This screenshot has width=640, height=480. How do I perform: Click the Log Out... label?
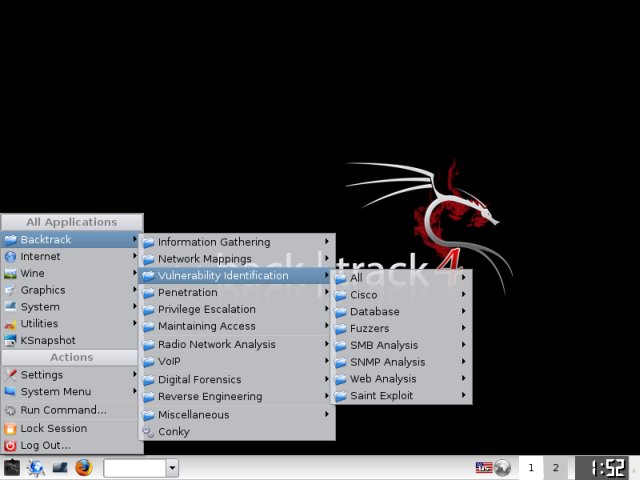click(46, 445)
